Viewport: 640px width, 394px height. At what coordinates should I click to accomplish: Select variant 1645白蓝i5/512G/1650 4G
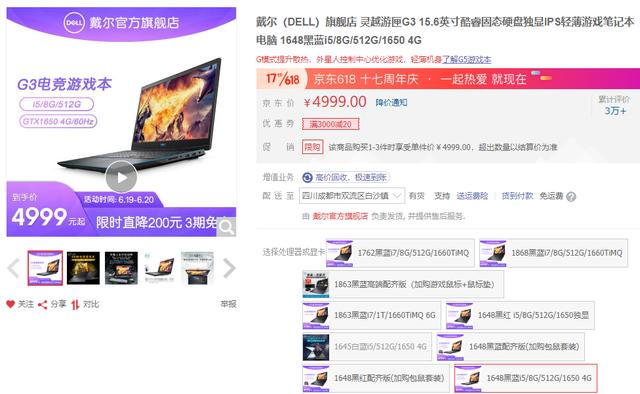(x=367, y=347)
